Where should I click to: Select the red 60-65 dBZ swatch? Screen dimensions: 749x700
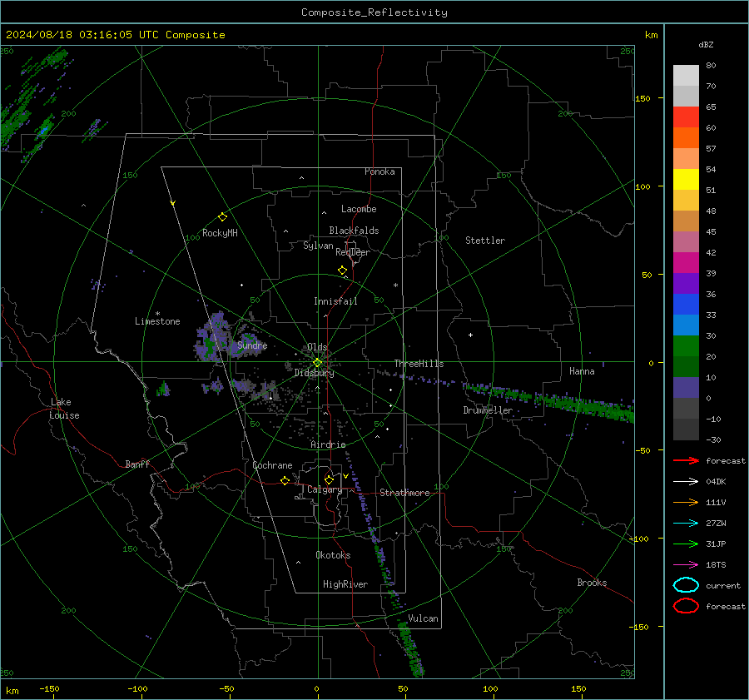[x=686, y=117]
